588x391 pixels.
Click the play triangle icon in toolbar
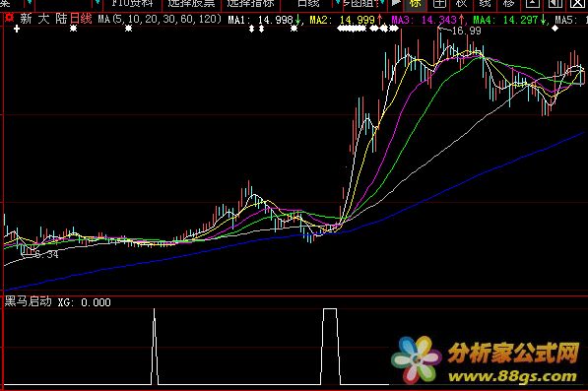pyautogui.click(x=396, y=3)
